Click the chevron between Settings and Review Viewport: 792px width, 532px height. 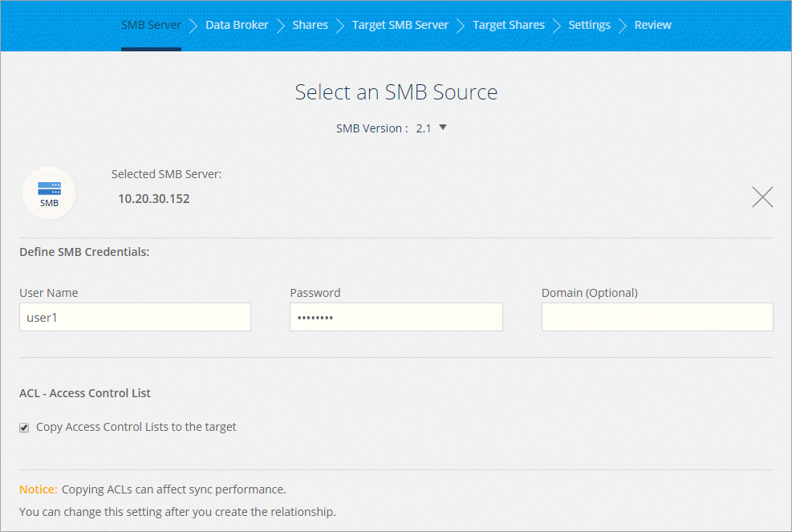click(x=623, y=26)
